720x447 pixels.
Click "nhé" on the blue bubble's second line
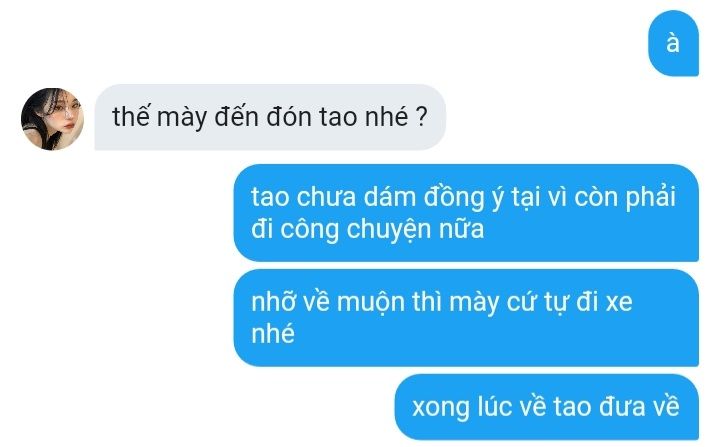(x=273, y=333)
